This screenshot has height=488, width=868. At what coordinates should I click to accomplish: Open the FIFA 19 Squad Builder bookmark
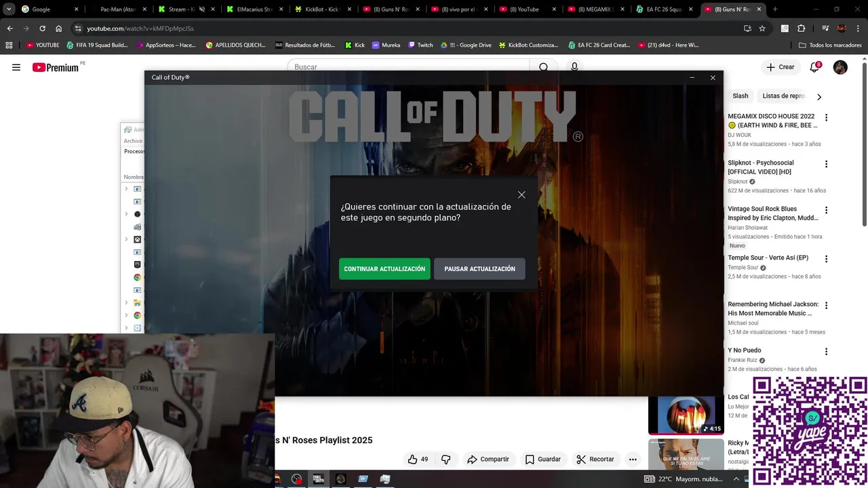(96, 45)
